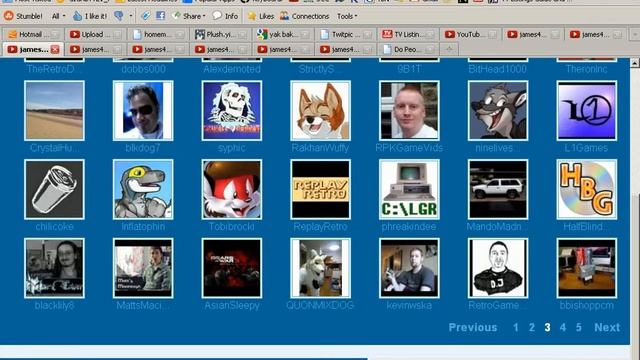Open Inflatophin dinosaur avatar thumbnail
The height and width of the screenshot is (360, 640).
143,189
